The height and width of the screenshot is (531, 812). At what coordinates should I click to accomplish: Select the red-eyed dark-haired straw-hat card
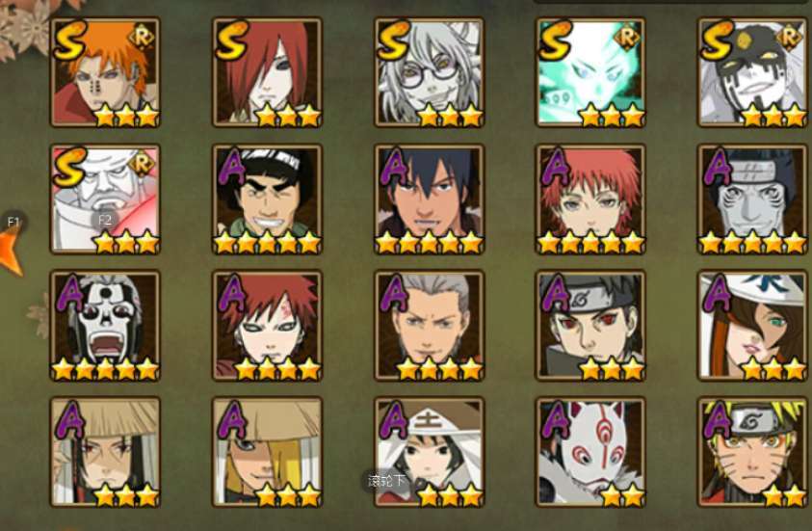105,452
